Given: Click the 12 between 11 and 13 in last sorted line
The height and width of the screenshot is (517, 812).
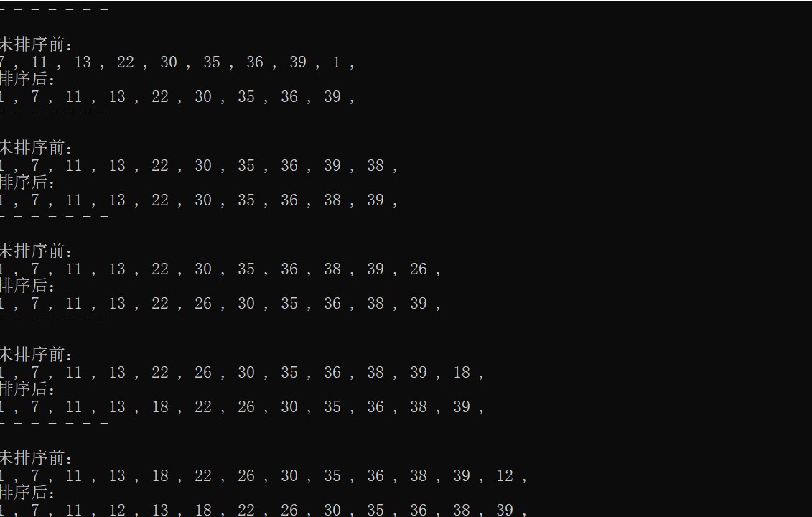Looking at the screenshot, I should pos(117,510).
